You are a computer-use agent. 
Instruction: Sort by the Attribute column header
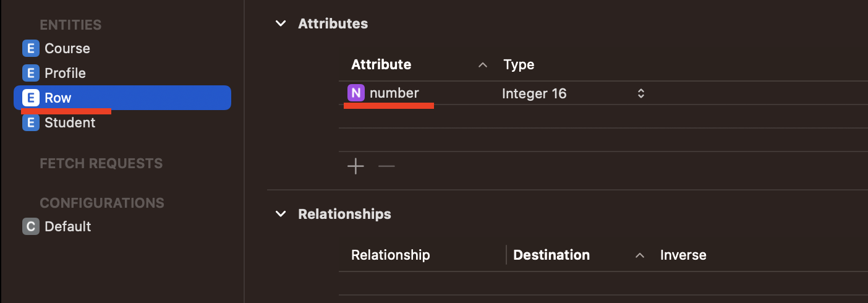tap(381, 64)
